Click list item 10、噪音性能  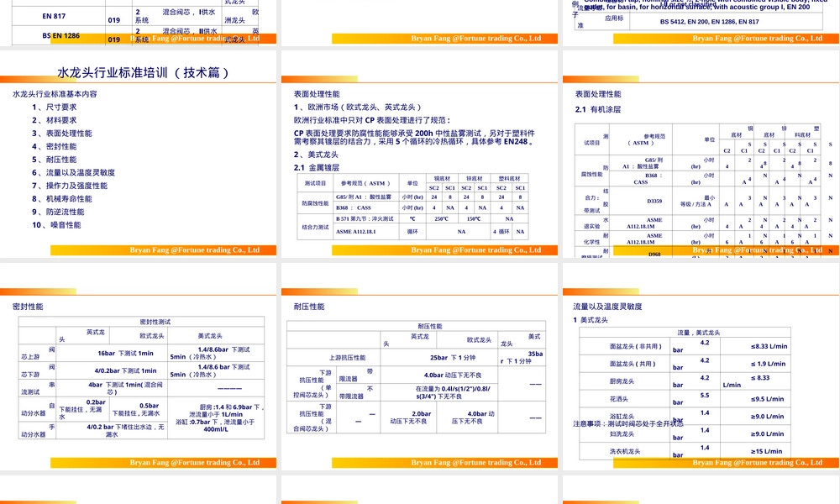pos(56,225)
